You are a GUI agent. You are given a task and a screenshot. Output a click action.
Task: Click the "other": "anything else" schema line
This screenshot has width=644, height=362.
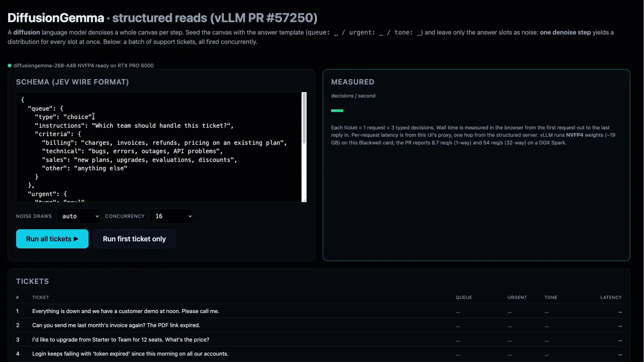pos(85,169)
